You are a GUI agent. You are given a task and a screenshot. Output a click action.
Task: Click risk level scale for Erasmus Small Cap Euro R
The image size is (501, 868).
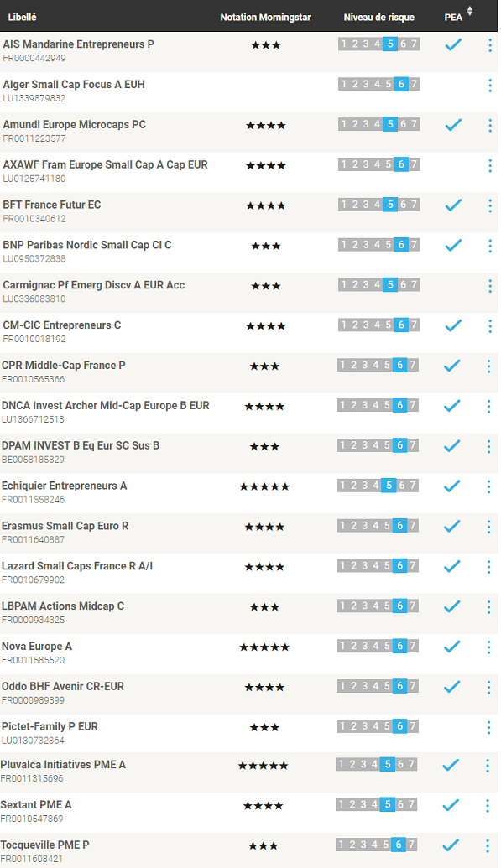pyautogui.click(x=378, y=525)
